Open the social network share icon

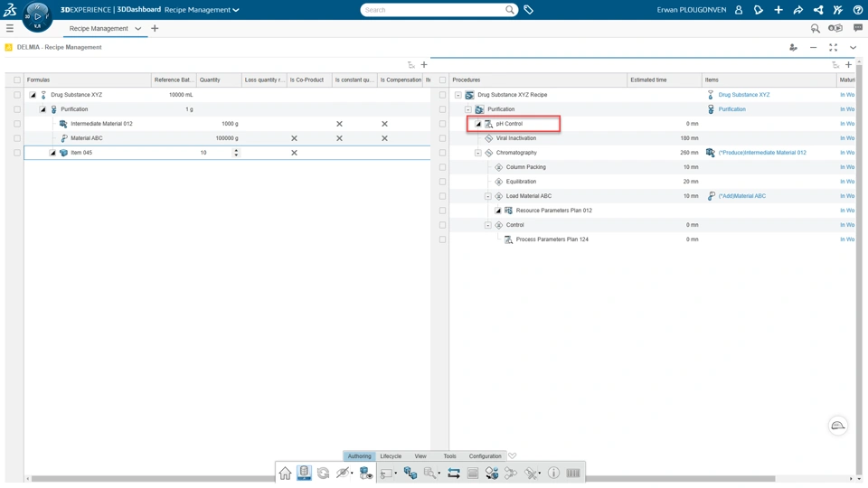818,10
